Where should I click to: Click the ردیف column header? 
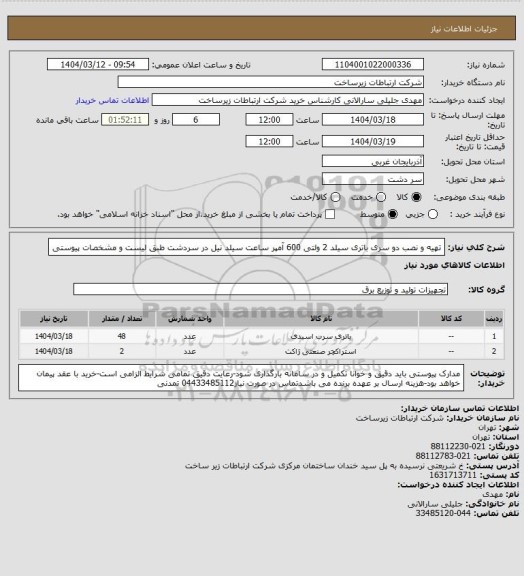494,318
